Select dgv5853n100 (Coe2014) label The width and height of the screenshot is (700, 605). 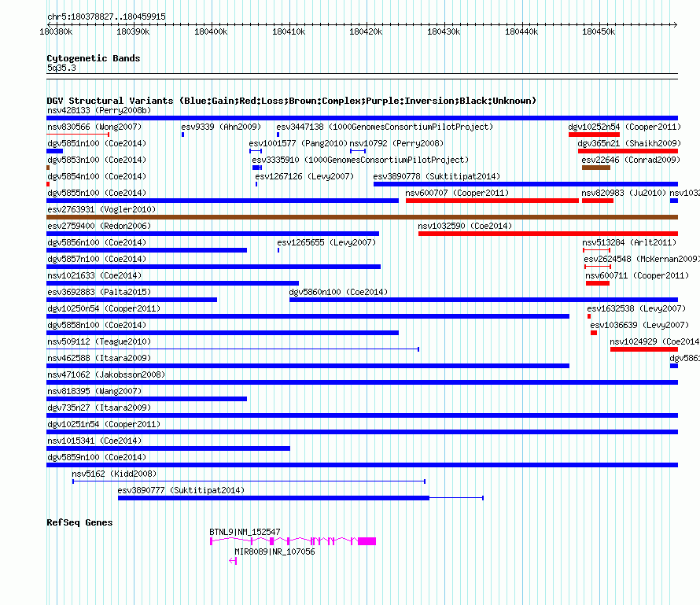(x=97, y=160)
